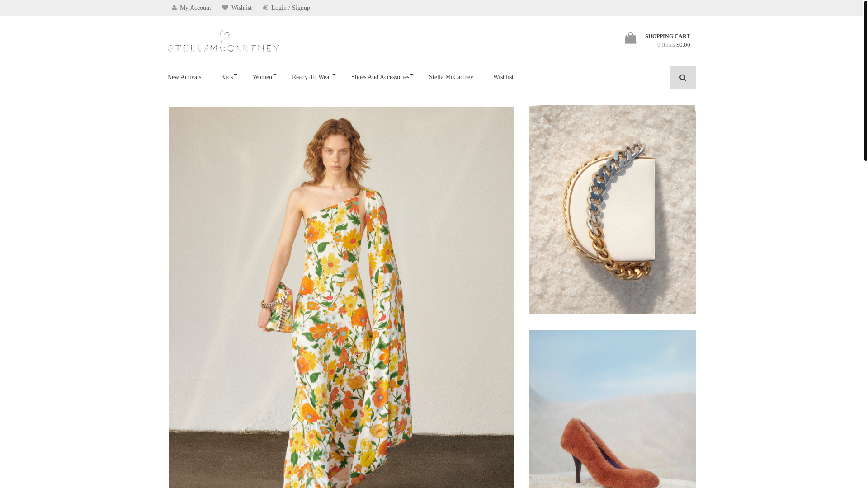Open white chain clutch bag image
The image size is (868, 488).
pyautogui.click(x=613, y=210)
